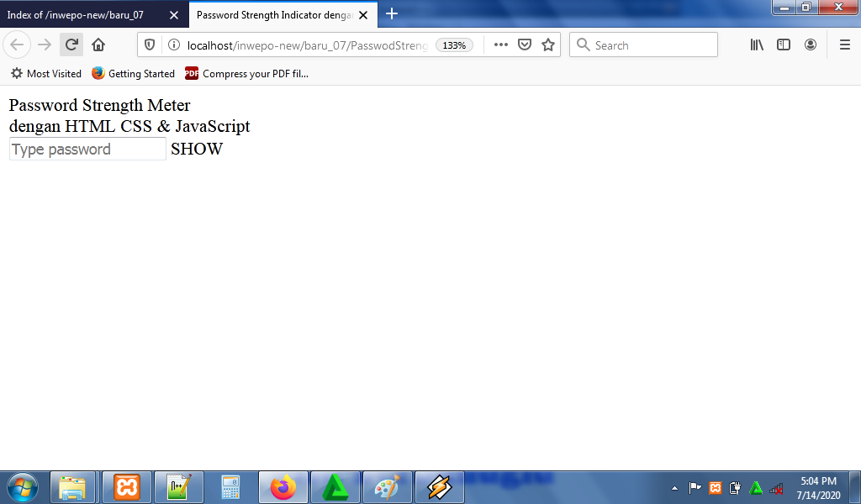861x504 pixels.
Task: Click the localhost URL in address bar
Action: pos(307,45)
